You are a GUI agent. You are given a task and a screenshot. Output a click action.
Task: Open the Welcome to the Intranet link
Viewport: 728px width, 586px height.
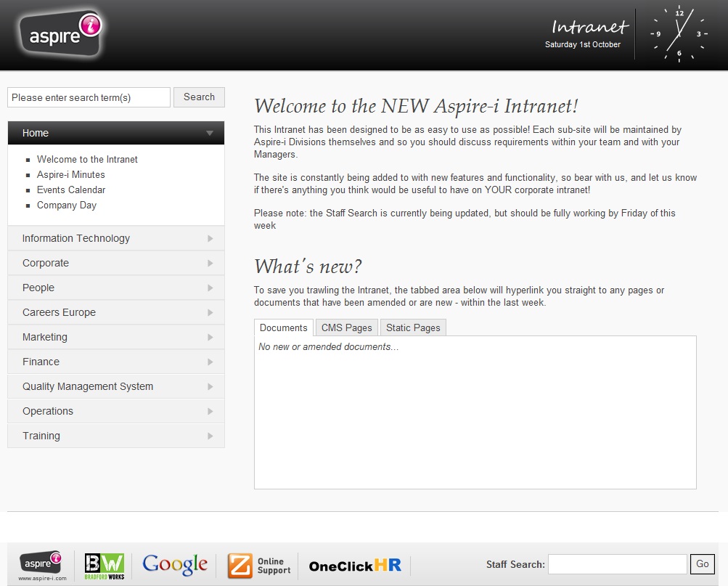(x=87, y=159)
